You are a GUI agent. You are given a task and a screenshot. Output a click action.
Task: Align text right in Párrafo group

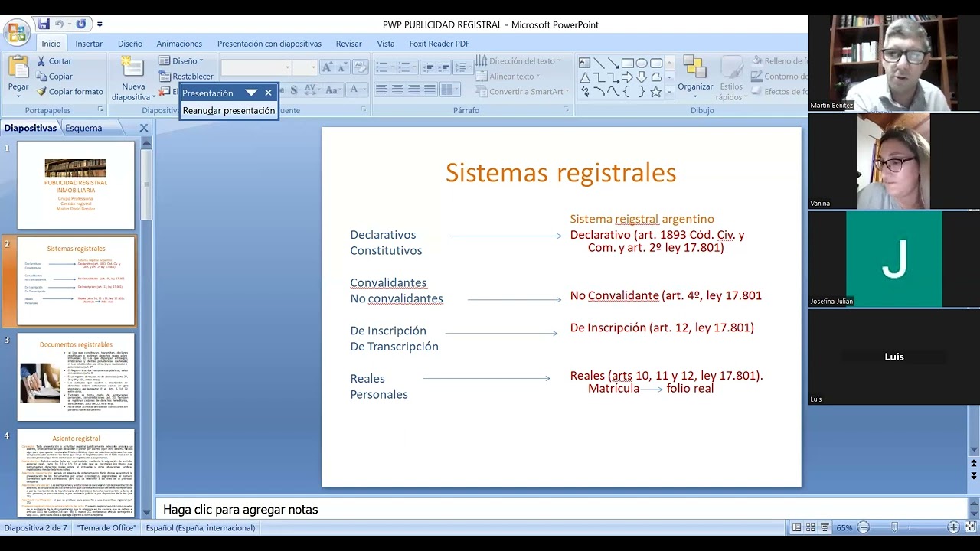(x=413, y=90)
